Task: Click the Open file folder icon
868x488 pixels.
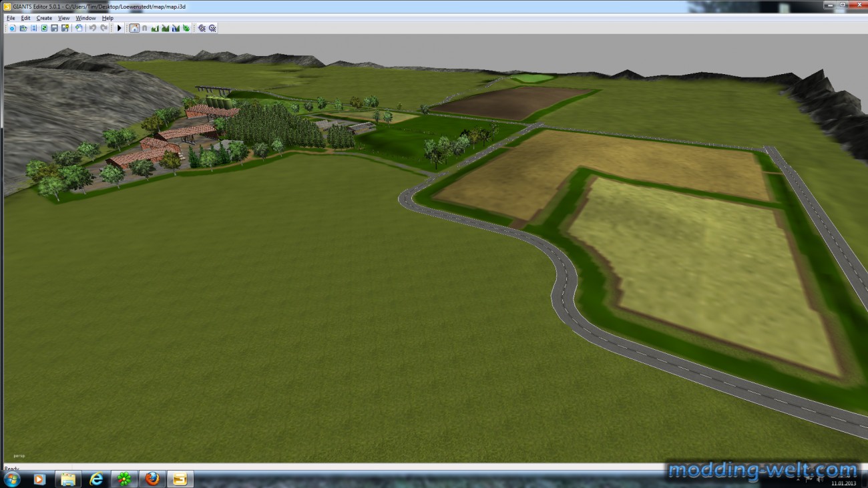Action: [23, 28]
